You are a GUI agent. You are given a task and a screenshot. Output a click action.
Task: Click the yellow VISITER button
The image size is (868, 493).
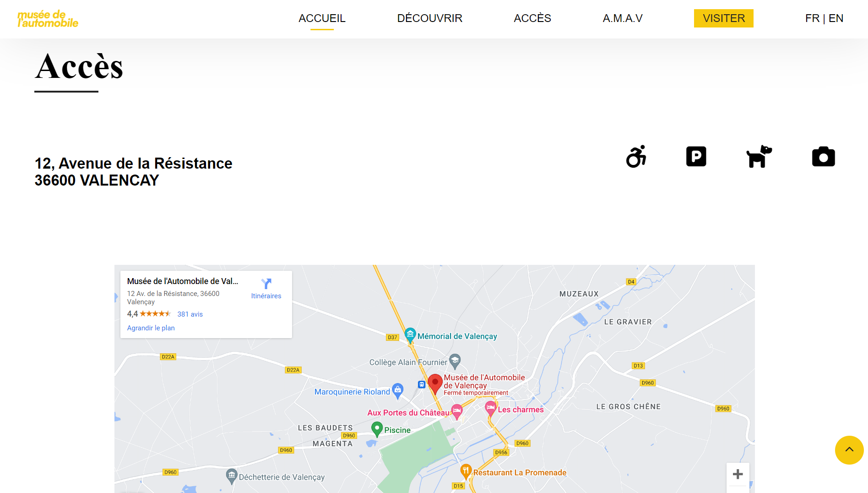(x=723, y=18)
